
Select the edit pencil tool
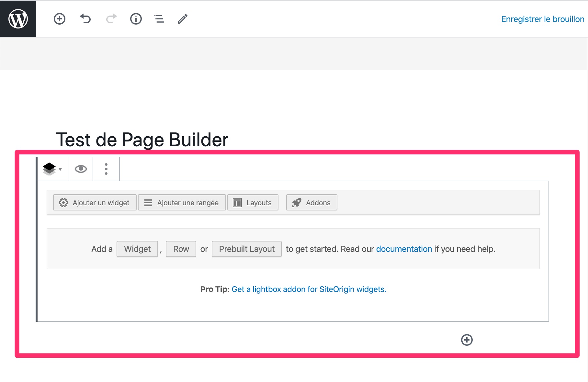pyautogui.click(x=182, y=19)
